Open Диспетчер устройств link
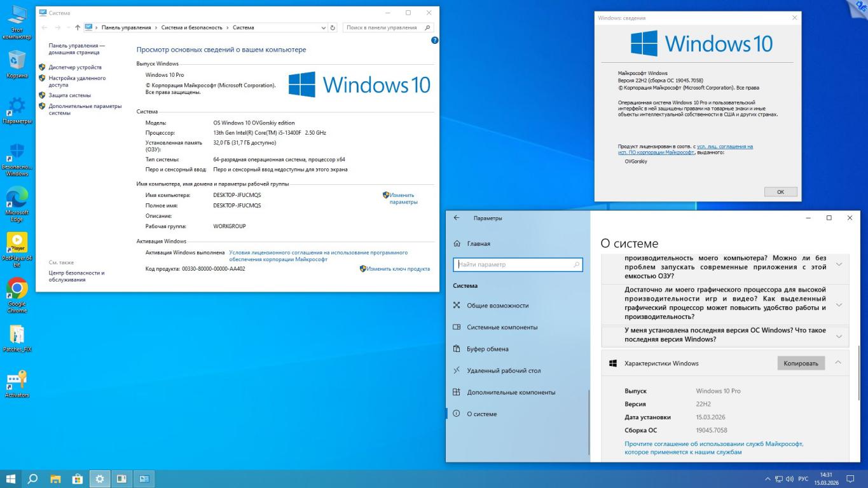This screenshot has height=488, width=868. (75, 67)
